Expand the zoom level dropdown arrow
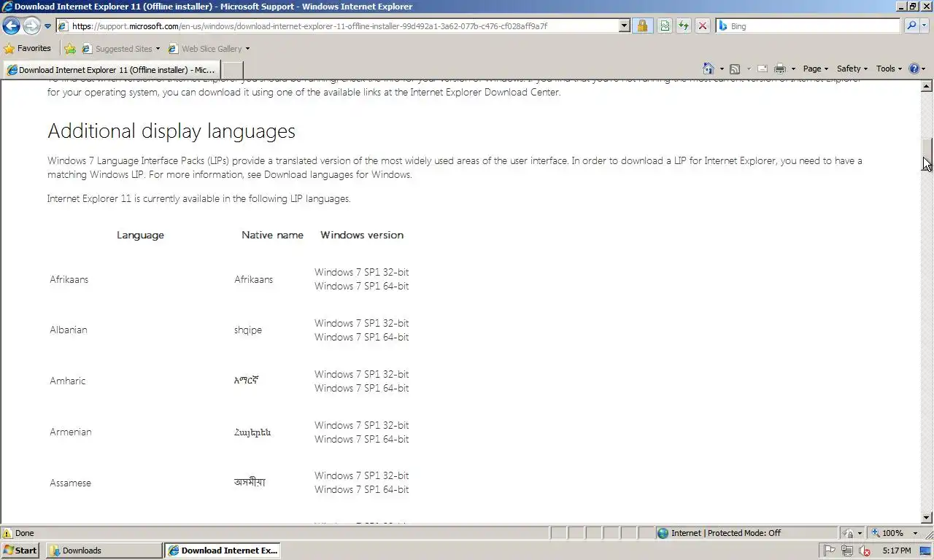This screenshot has height=560, width=934. click(x=915, y=533)
